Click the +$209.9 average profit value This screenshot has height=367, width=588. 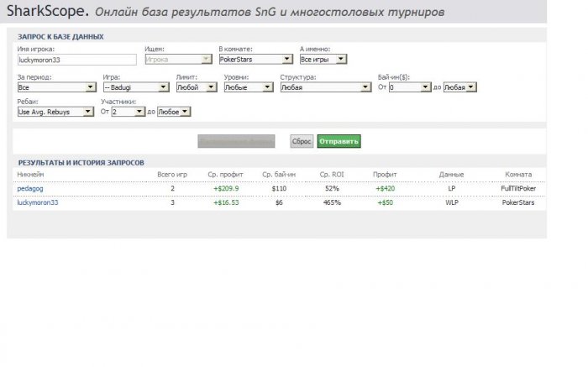click(x=226, y=189)
